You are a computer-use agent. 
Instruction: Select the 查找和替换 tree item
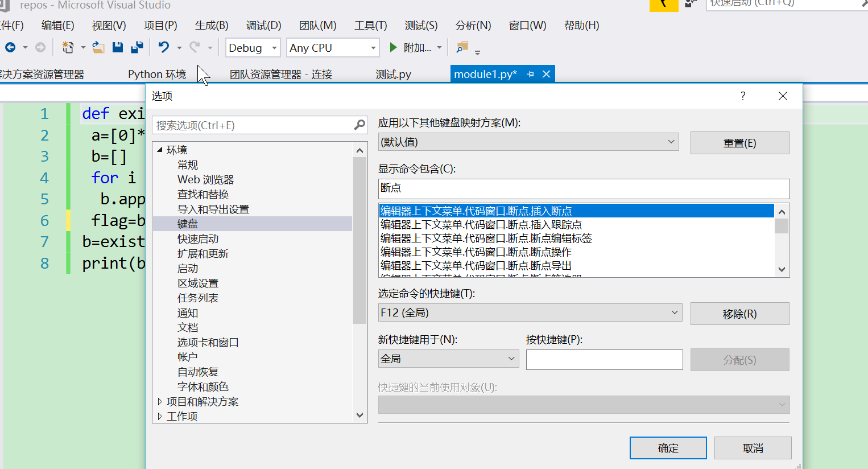click(203, 194)
